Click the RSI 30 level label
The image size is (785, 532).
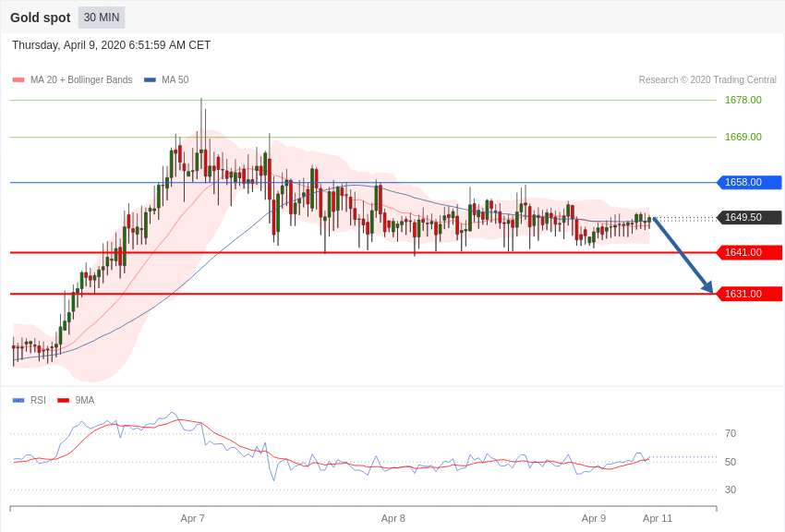731,490
